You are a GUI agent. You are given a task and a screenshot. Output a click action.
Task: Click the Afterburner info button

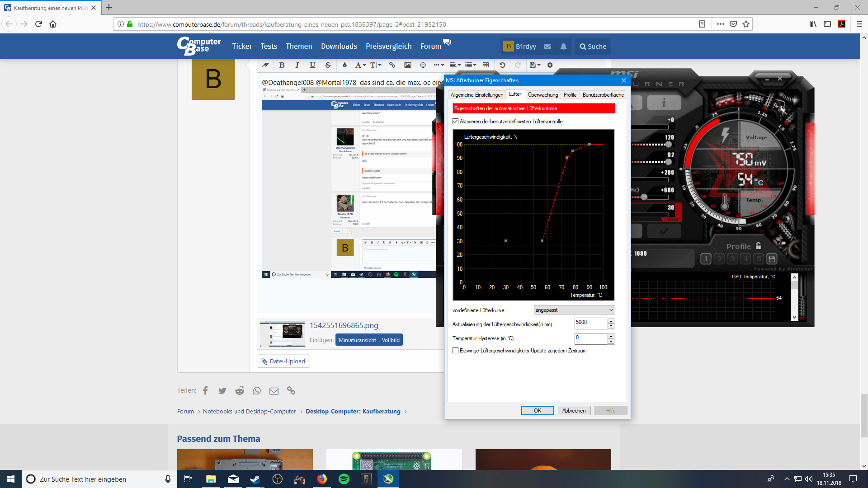pos(664,103)
